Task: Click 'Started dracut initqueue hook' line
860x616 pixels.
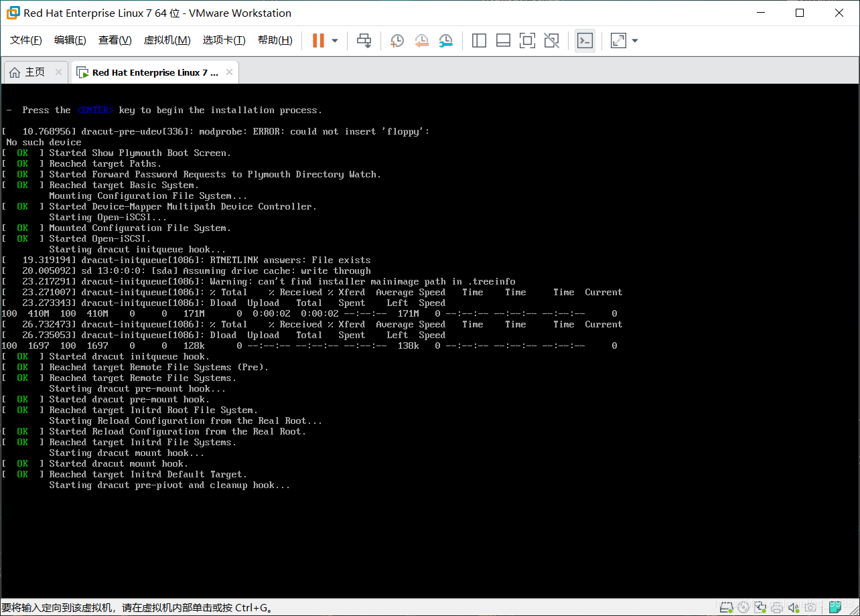Action: coord(129,356)
